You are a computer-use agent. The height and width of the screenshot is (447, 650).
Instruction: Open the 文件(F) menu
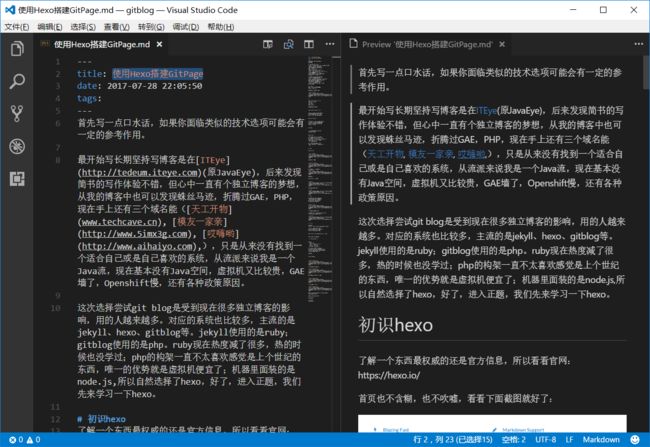17,27
